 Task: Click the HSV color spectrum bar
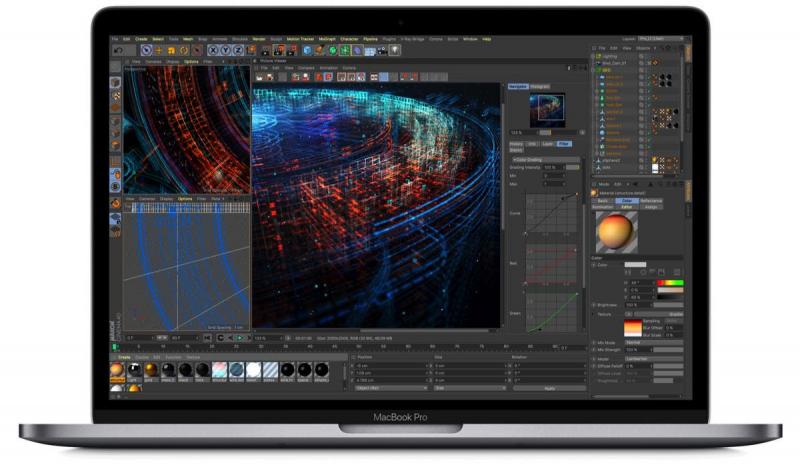[670, 282]
